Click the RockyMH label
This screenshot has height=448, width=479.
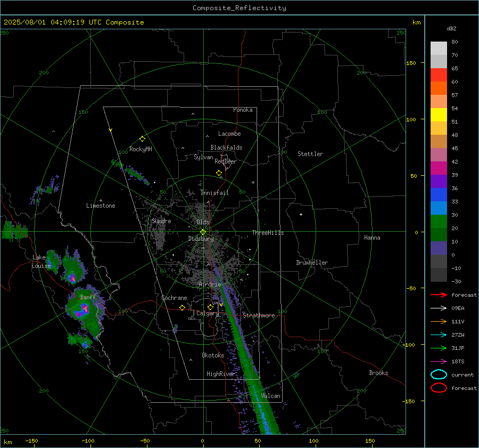(x=141, y=149)
